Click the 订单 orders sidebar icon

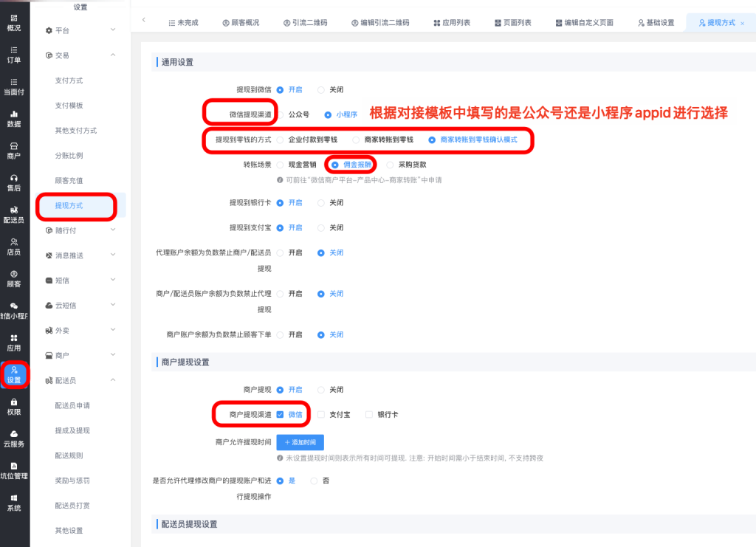pyautogui.click(x=14, y=54)
